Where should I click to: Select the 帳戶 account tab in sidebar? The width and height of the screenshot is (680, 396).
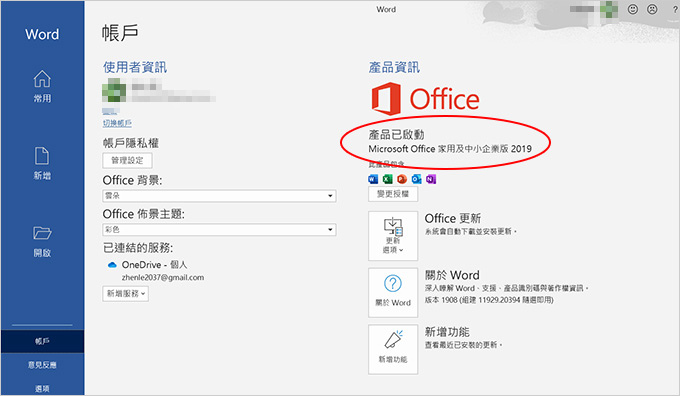(x=42, y=341)
